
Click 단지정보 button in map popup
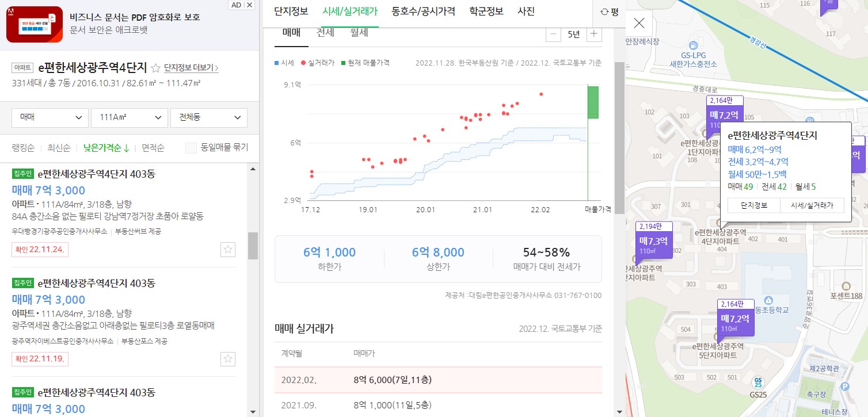754,205
